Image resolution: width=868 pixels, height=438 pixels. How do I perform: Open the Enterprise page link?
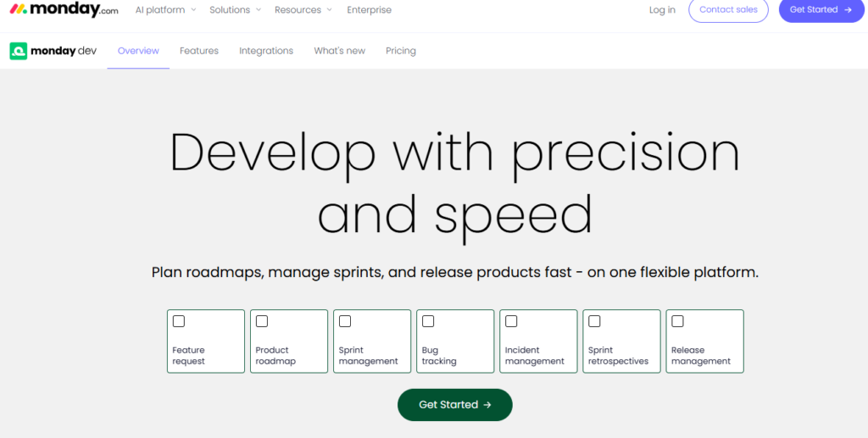click(370, 10)
